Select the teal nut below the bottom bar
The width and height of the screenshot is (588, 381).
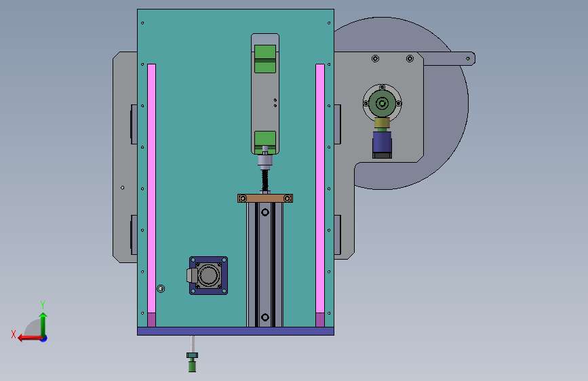coord(192,355)
